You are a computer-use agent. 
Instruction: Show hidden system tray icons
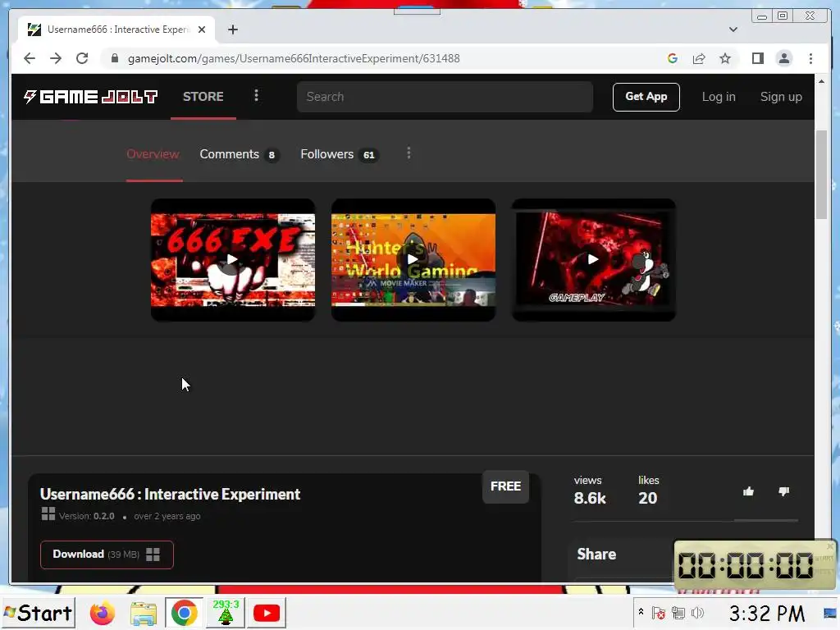pos(641,611)
